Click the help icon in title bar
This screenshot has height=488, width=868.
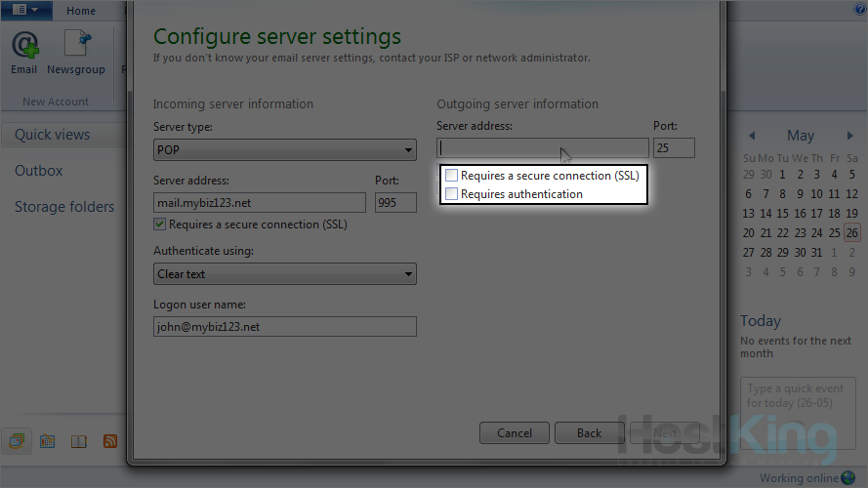point(860,9)
